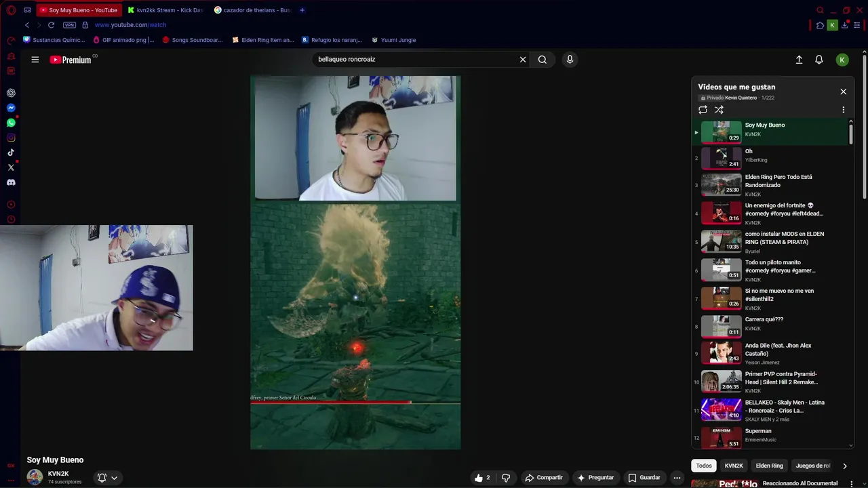Open the YouTube upload/create button
868x488 pixels.
pyautogui.click(x=799, y=60)
